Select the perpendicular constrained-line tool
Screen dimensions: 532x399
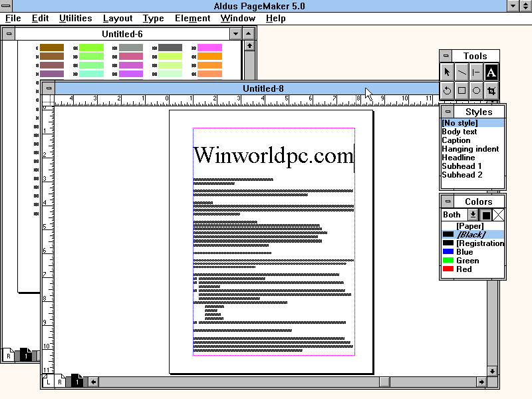coord(476,72)
